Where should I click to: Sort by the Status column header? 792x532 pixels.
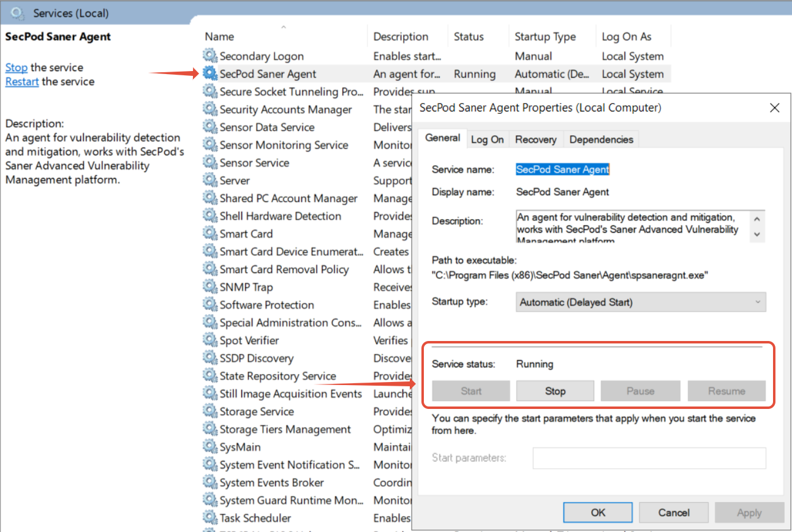[x=469, y=37]
